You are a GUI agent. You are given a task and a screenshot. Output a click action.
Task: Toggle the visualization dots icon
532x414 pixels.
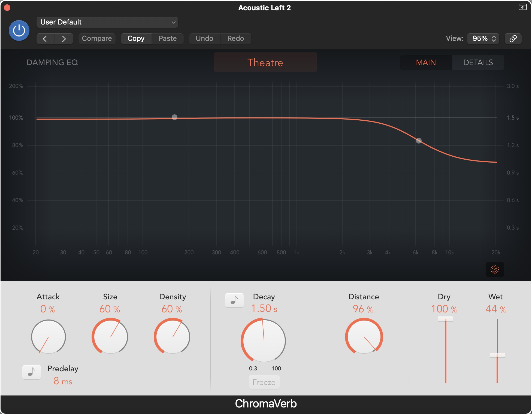point(495,269)
